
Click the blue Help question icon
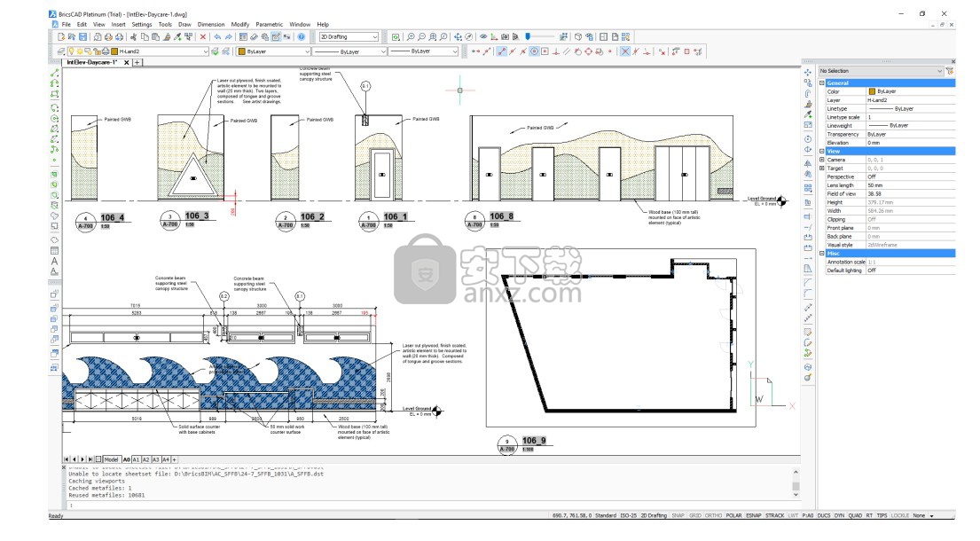(302, 37)
